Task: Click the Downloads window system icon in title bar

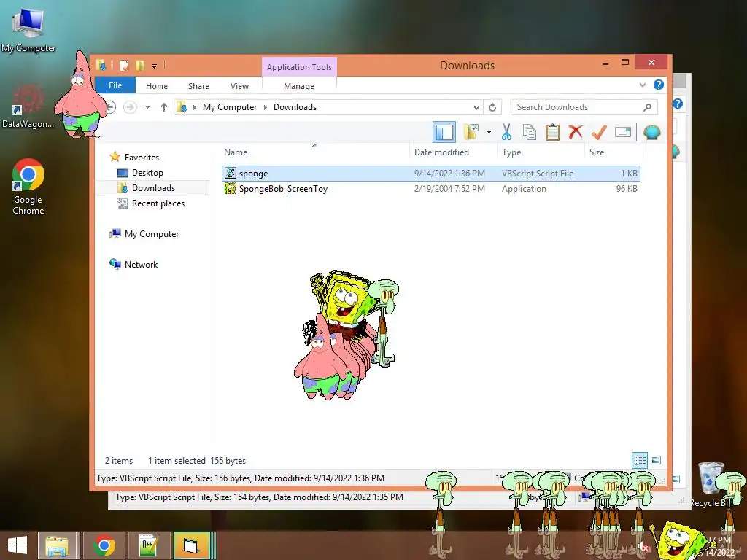Action: [x=101, y=65]
